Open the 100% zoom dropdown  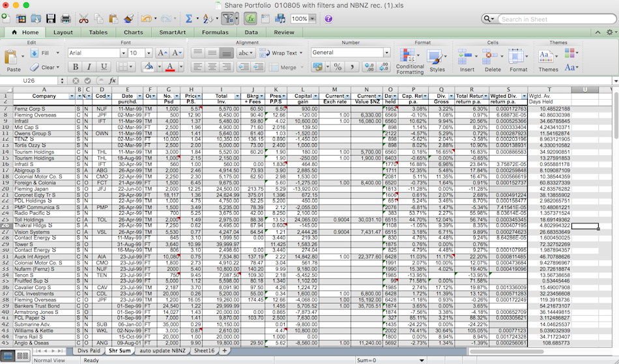pyautogui.click(x=312, y=18)
